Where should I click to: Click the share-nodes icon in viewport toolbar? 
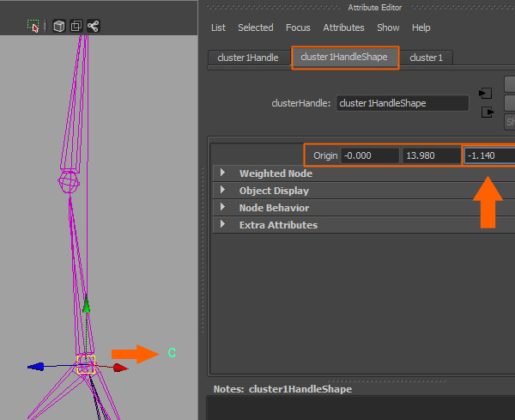[x=94, y=26]
